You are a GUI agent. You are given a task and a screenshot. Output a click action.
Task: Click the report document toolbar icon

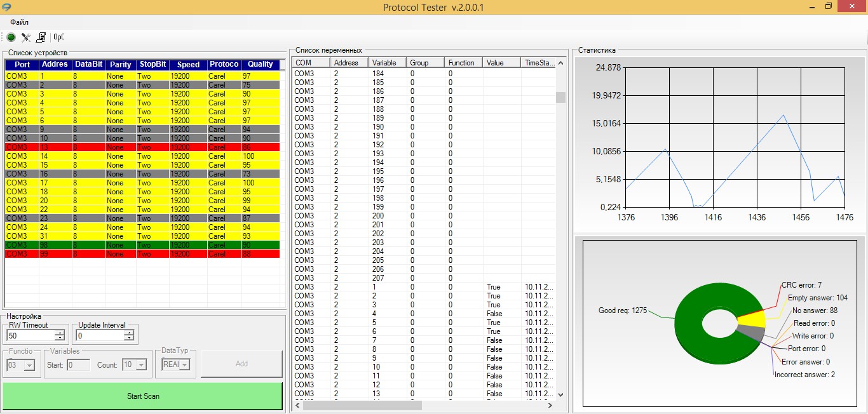(41, 37)
